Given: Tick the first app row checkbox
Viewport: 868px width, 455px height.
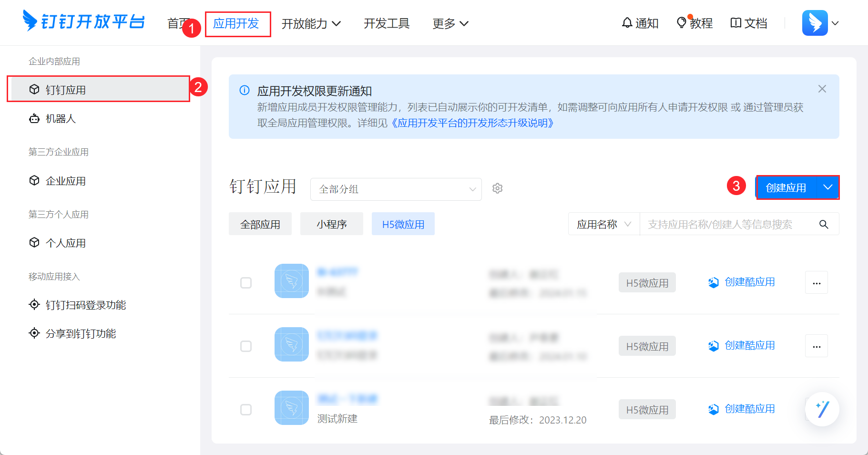Looking at the screenshot, I should point(246,283).
